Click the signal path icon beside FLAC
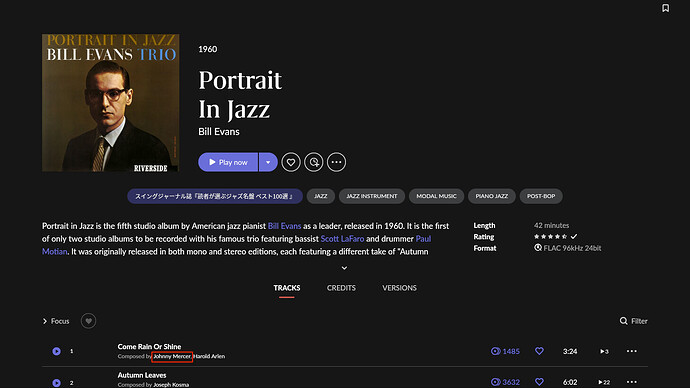 click(538, 248)
